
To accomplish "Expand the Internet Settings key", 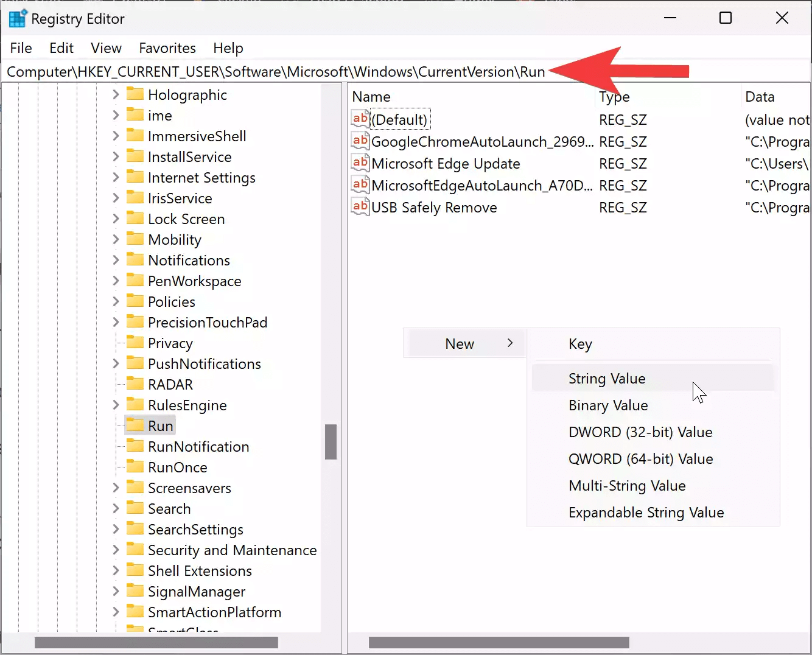I will point(116,177).
